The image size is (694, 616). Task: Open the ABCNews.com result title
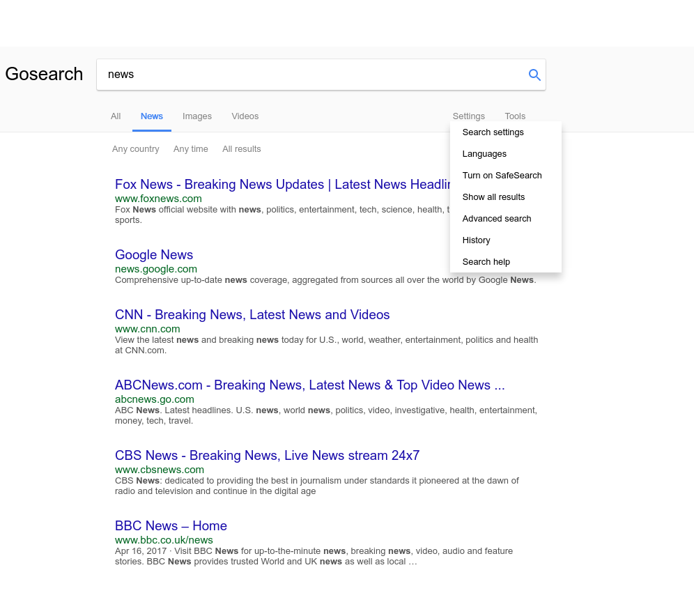[x=310, y=385]
